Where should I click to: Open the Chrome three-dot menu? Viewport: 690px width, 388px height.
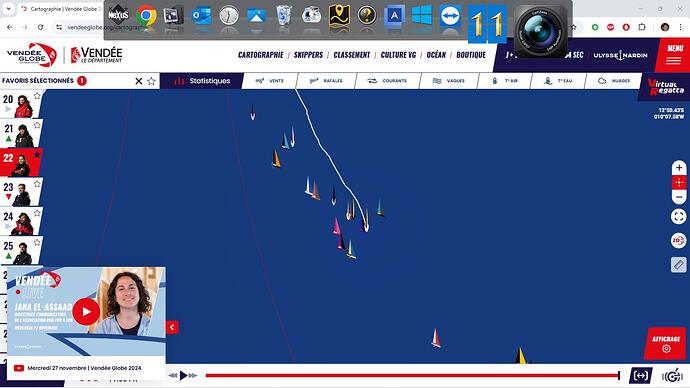681,27
